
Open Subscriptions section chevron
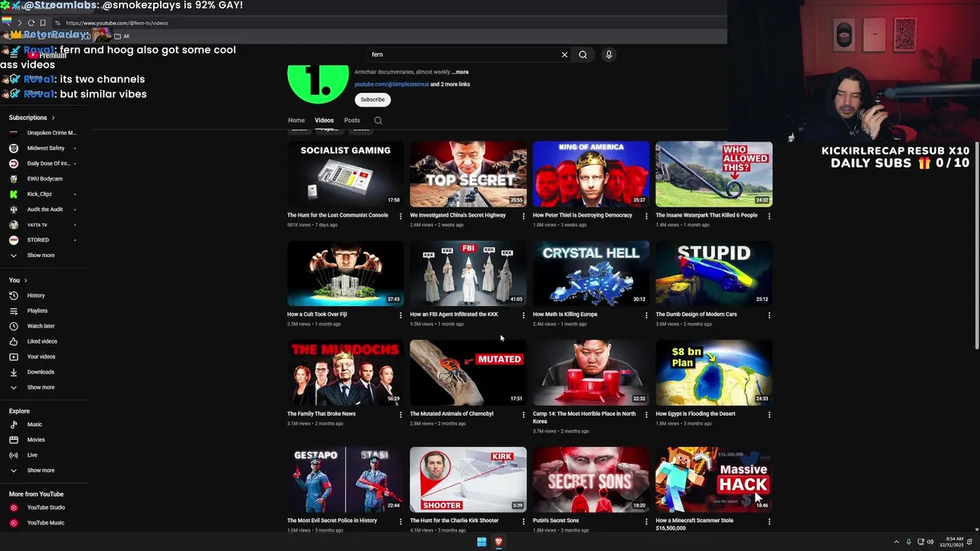53,118
